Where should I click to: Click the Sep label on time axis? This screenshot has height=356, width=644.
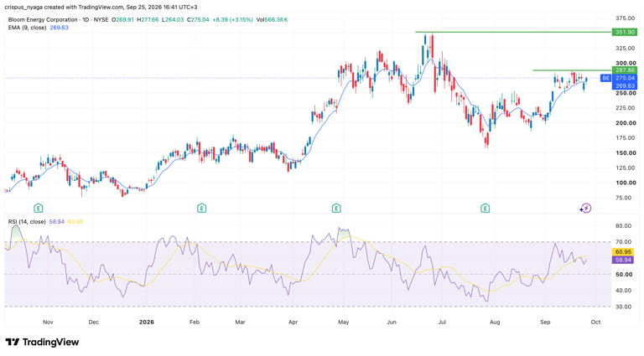(x=545, y=322)
